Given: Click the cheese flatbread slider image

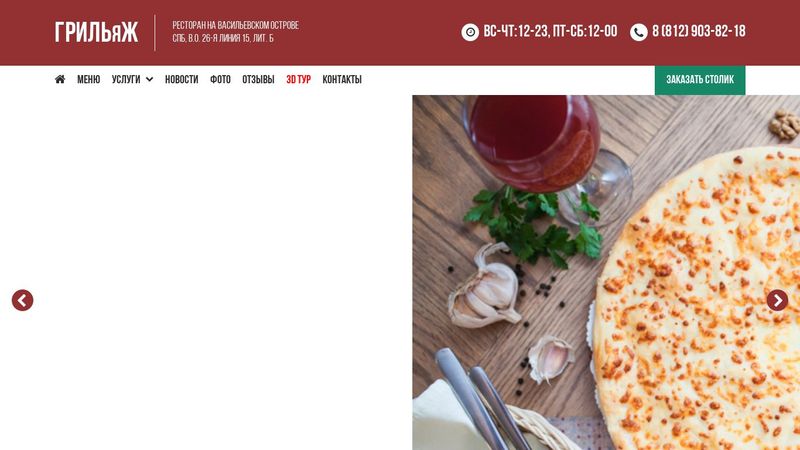Looking at the screenshot, I should click(606, 272).
